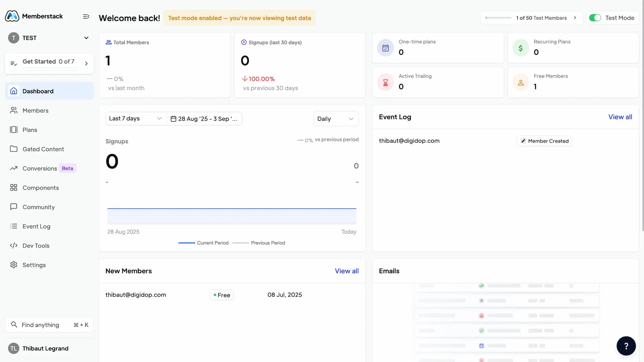
Task: Expand the Get Started checklist chevron
Action: point(86,63)
